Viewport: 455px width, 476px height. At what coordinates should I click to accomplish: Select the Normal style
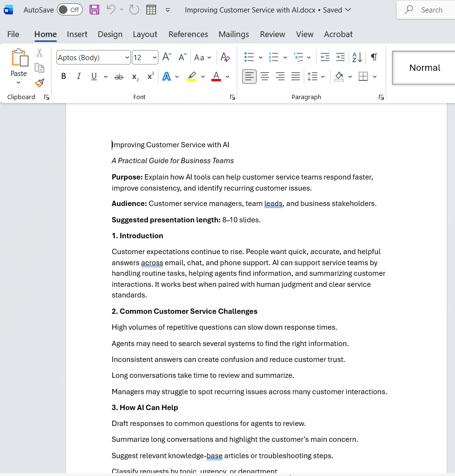424,68
